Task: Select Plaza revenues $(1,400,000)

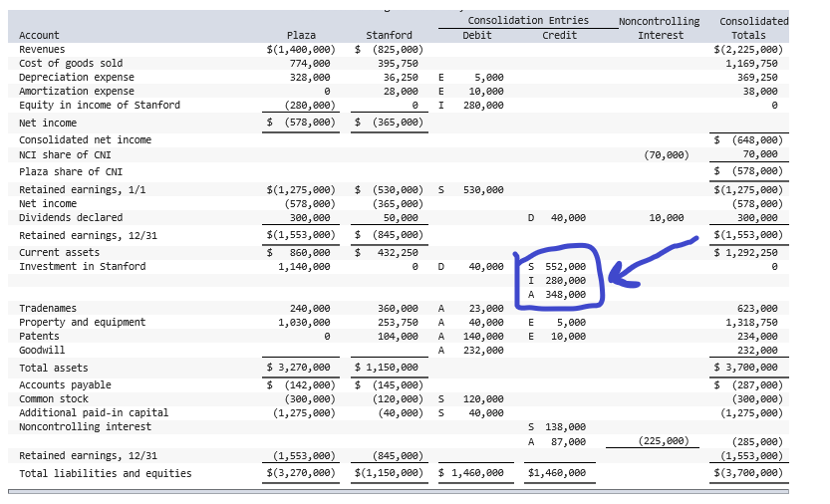Action: [x=301, y=49]
